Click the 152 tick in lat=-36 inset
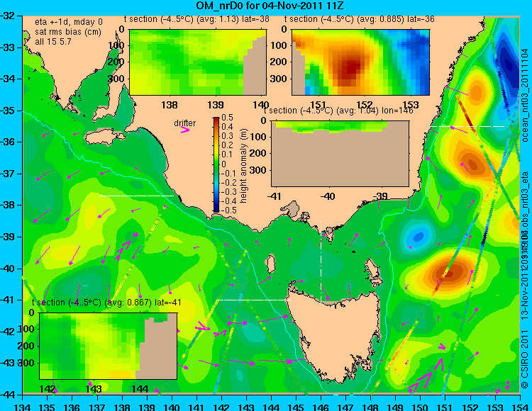This screenshot has height=411, width=532. click(x=365, y=105)
